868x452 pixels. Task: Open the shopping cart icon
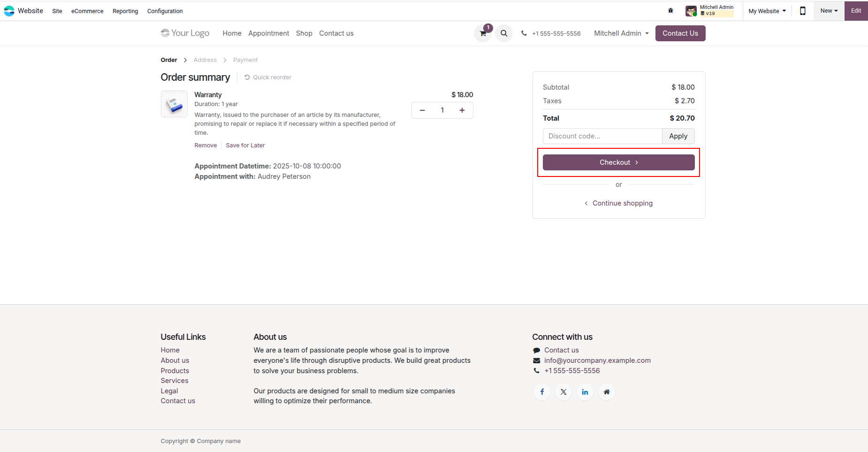pos(483,33)
